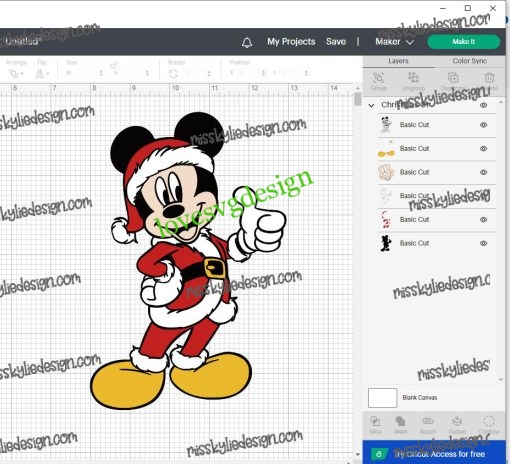Select the red suit layer thumbnail
The image size is (510, 464).
386,220
